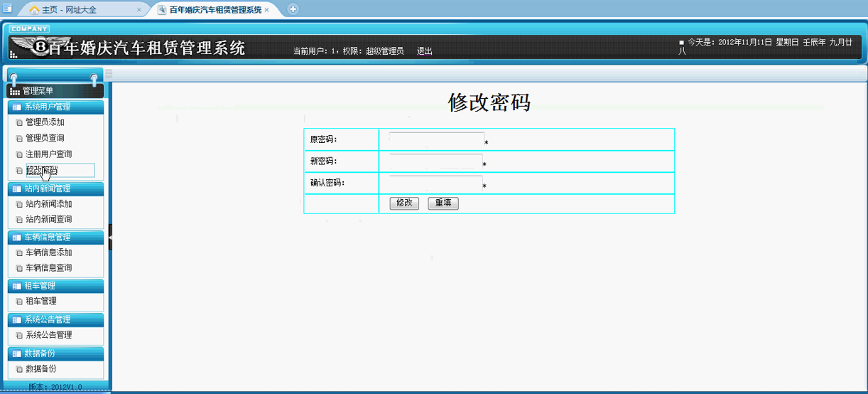Viewport: 868px width, 394px height.
Task: Click the page icon beside 车辆信息添加
Action: (x=19, y=252)
